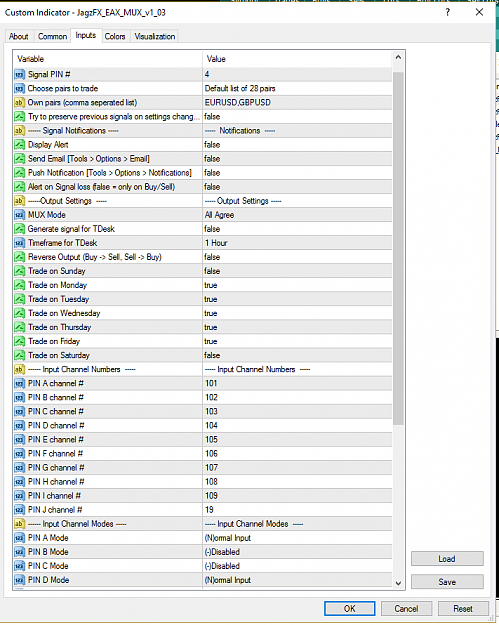Toggle Try to preserve previous signals value

click(297, 116)
